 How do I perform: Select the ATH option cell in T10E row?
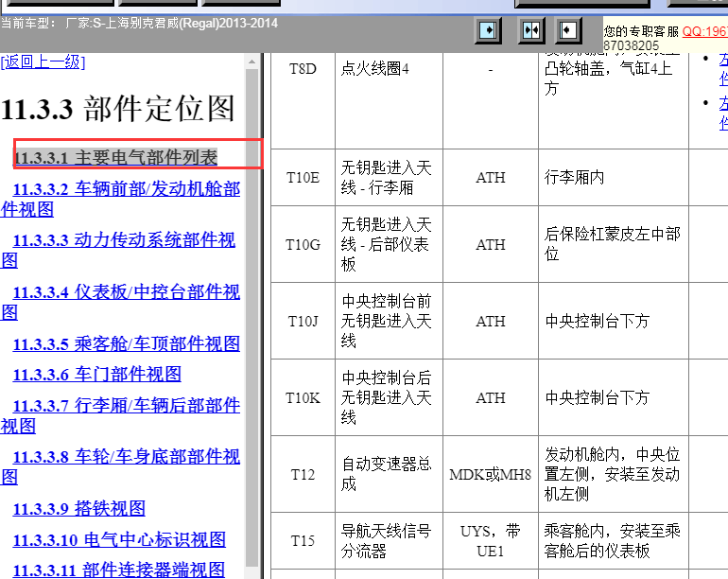point(491,178)
